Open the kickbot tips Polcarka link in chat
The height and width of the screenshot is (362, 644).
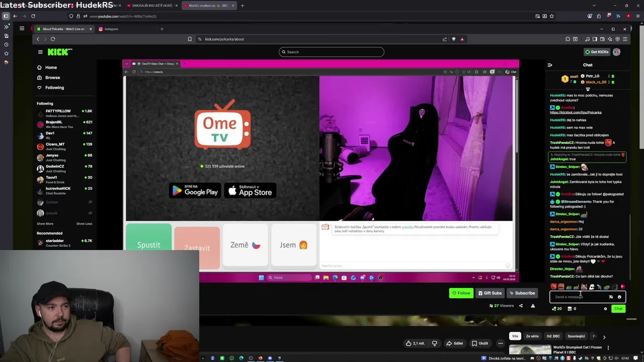(576, 113)
